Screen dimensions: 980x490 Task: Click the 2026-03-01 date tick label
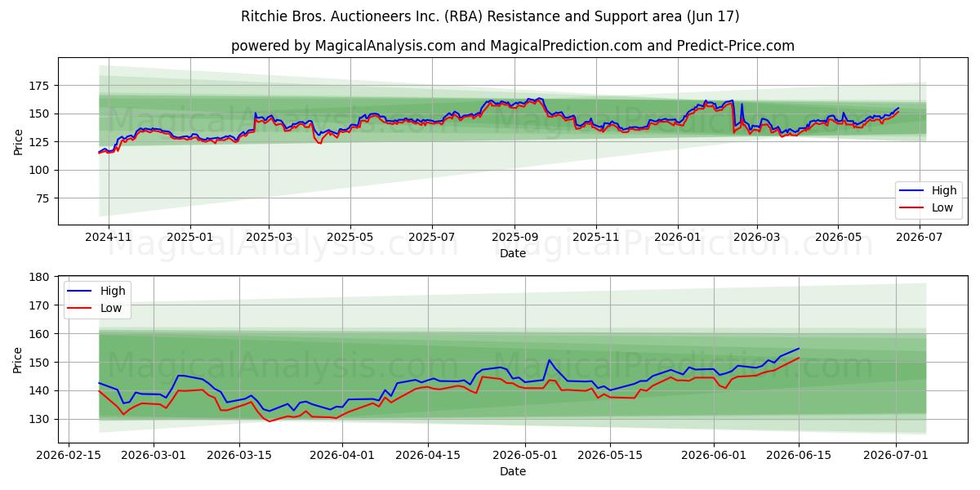point(154,454)
